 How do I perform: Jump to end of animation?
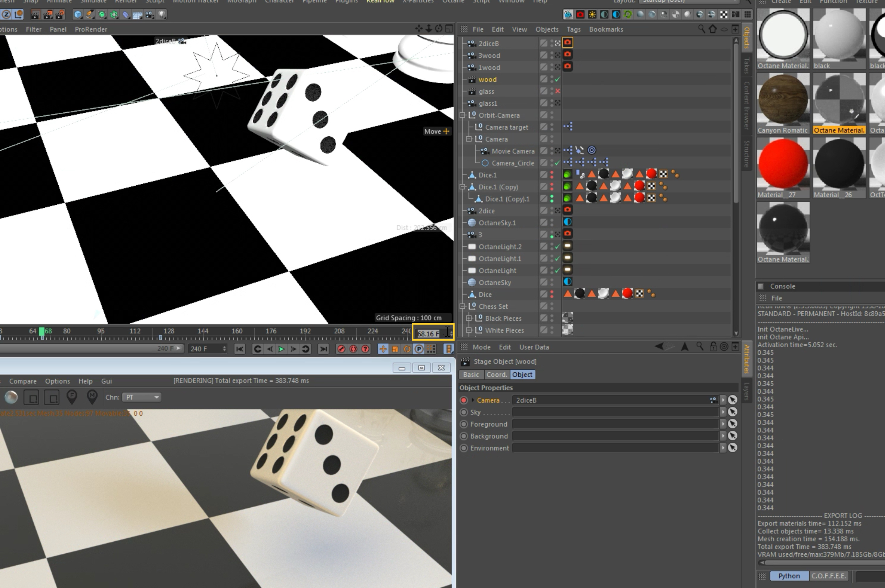(323, 349)
